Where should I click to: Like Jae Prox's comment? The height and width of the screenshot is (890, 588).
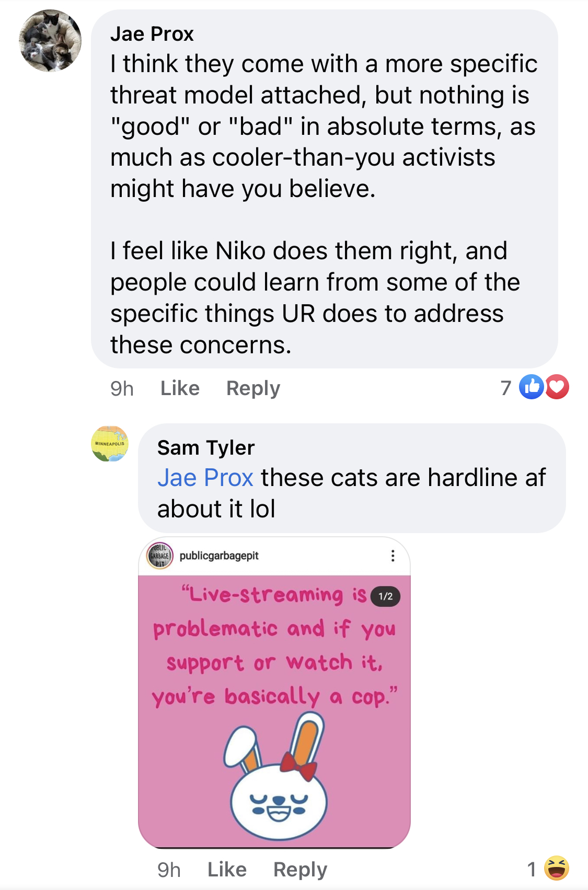[x=180, y=388]
